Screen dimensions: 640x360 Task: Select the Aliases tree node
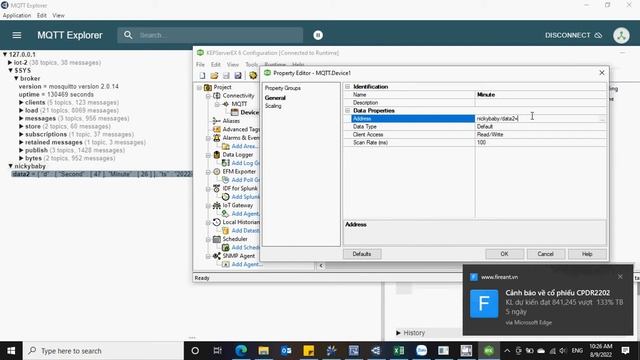(231, 121)
